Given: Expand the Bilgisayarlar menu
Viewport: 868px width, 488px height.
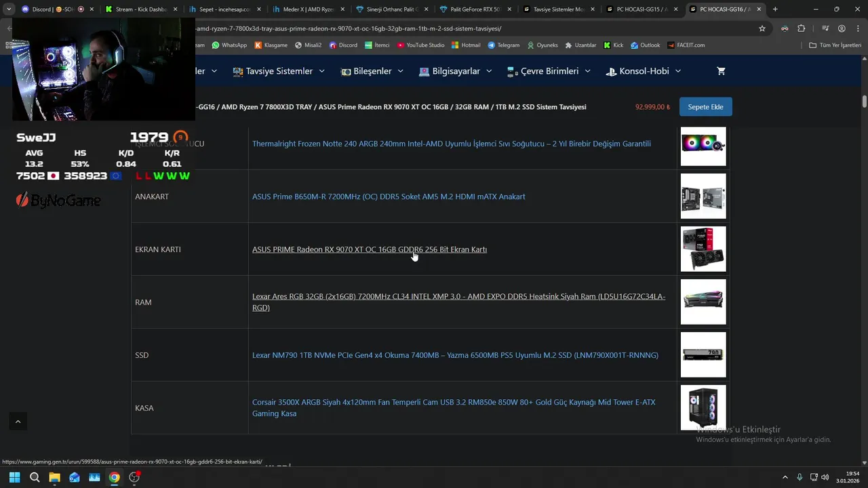Looking at the screenshot, I should coord(455,71).
